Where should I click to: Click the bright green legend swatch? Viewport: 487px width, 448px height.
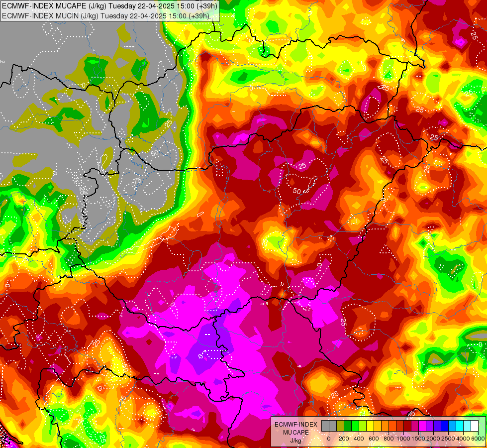[x=355, y=426]
